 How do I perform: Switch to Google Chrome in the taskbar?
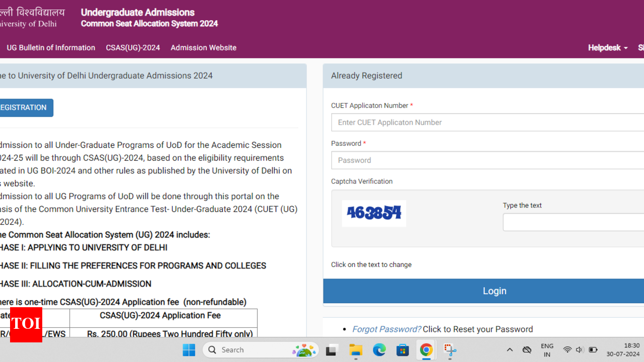(426, 350)
